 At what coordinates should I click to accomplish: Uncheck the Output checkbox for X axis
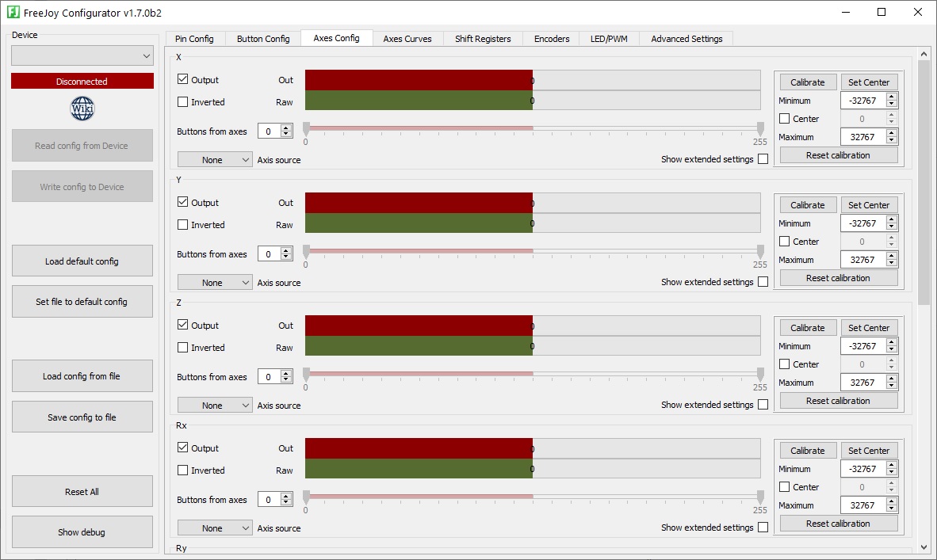pos(183,79)
